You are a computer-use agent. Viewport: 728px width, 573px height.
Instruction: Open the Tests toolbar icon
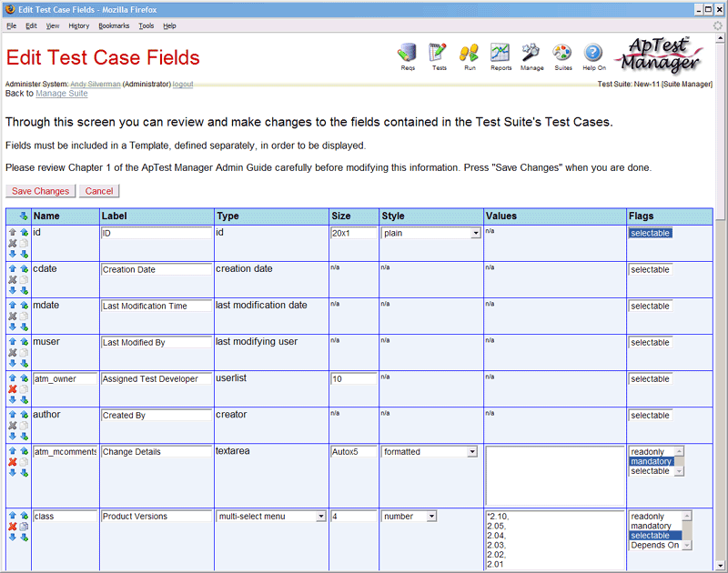tap(439, 53)
